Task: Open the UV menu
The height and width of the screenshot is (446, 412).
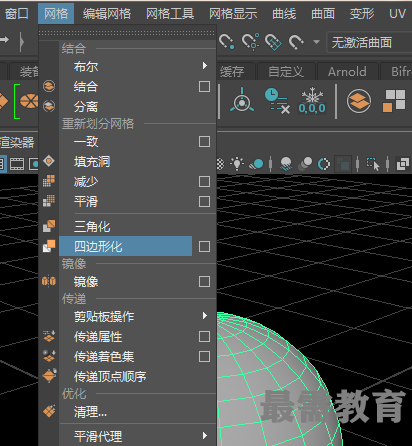Action: pos(397,14)
